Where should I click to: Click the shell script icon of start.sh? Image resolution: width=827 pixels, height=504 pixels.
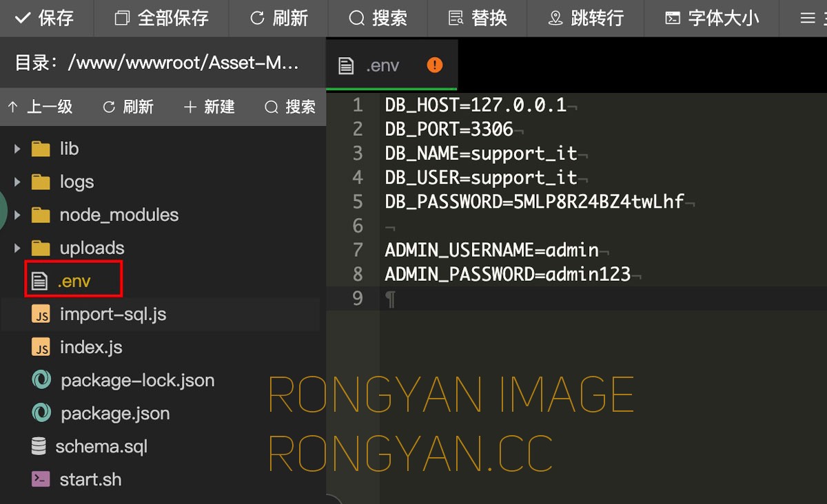pyautogui.click(x=41, y=479)
